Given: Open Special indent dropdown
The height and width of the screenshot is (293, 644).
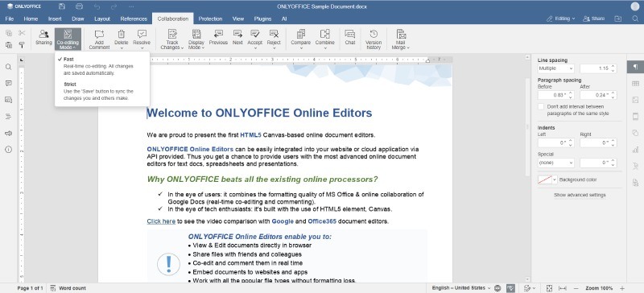Looking at the screenshot, I should tap(555, 163).
